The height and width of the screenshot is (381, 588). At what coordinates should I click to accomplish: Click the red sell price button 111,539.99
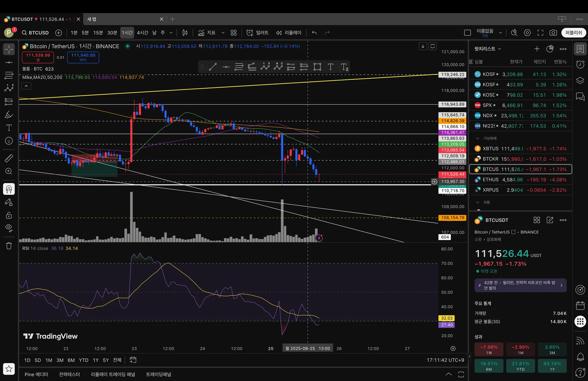[x=38, y=57]
